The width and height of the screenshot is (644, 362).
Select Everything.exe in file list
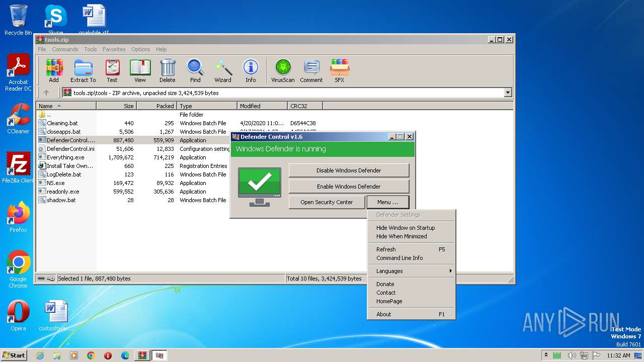coord(65,157)
